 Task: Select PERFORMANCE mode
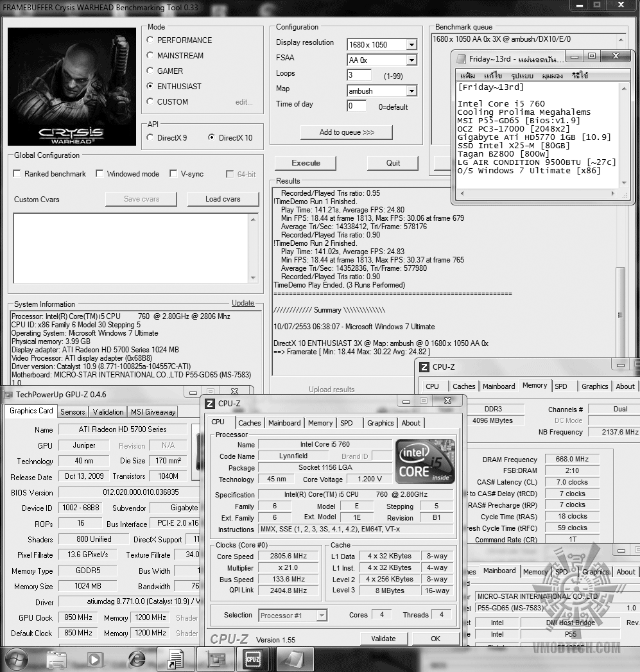coord(150,40)
